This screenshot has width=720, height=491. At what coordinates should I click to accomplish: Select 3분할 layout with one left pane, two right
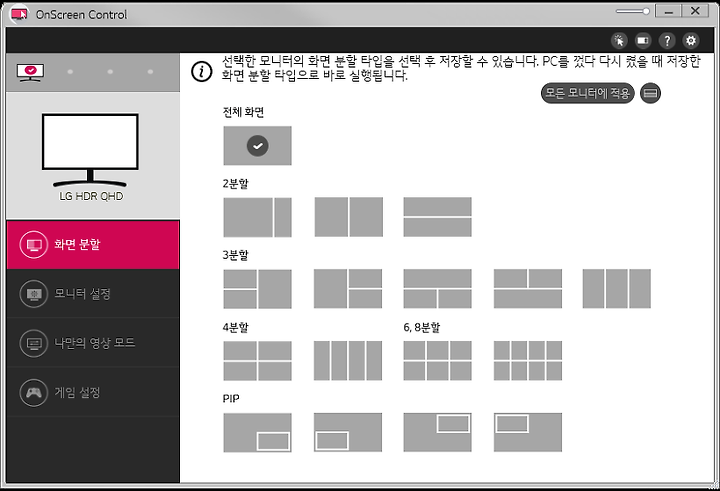(x=348, y=289)
